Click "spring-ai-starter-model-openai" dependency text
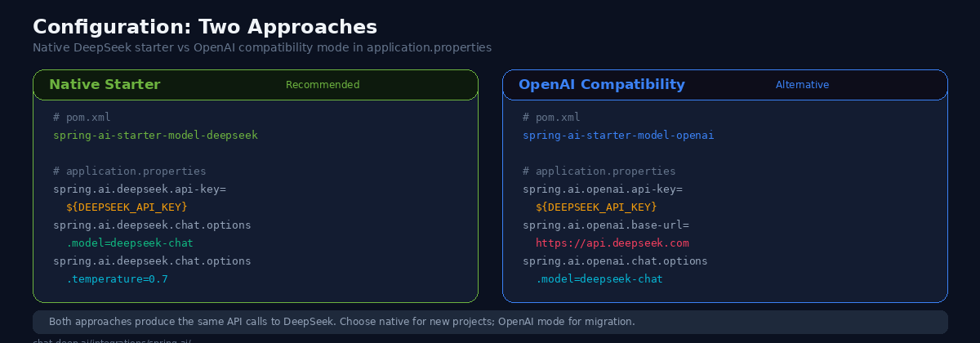Viewport: 980px width, 343px height. [x=618, y=136]
